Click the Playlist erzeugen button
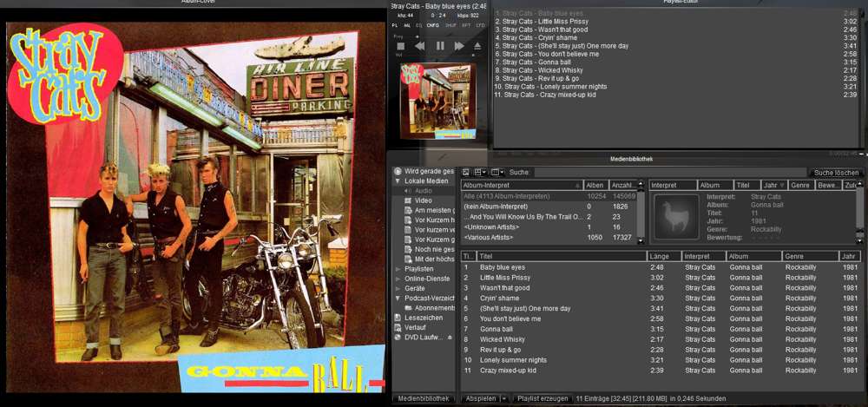Image resolution: width=868 pixels, height=407 pixels. pyautogui.click(x=542, y=398)
